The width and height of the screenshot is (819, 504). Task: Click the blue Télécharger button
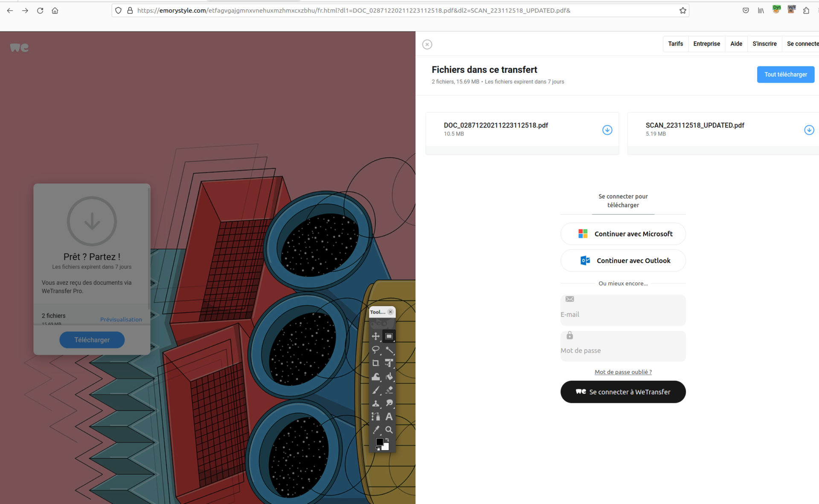tap(92, 340)
